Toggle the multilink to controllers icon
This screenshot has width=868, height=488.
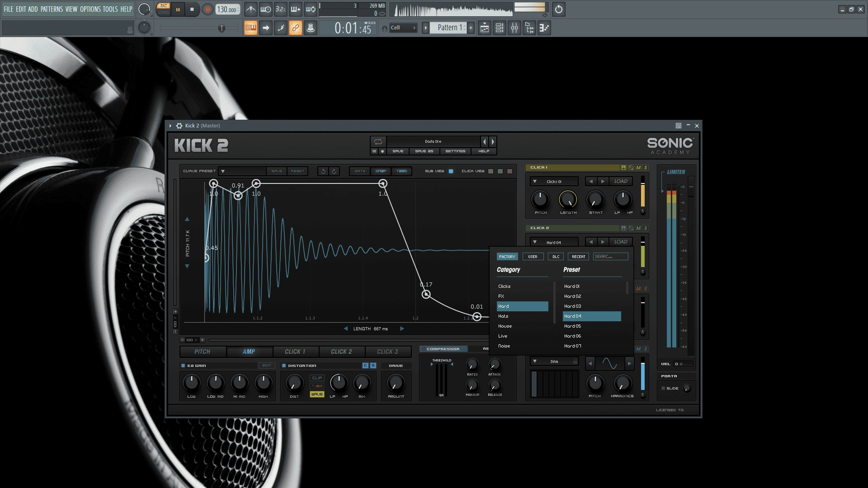click(296, 28)
